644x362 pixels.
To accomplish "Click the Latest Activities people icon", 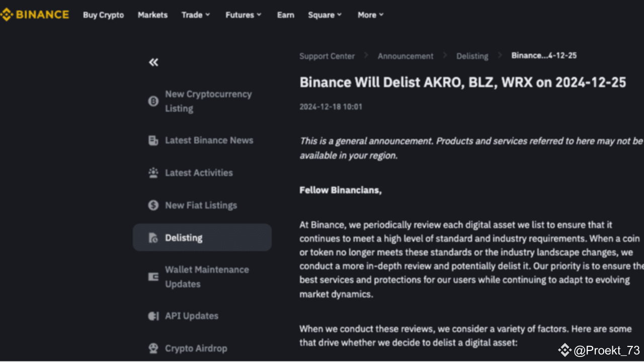I will point(152,172).
